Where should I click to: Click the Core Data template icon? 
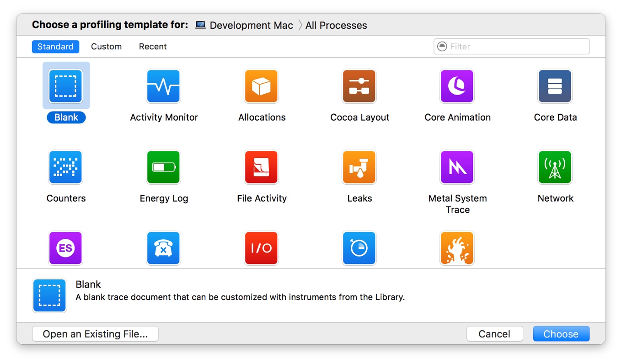(x=555, y=86)
